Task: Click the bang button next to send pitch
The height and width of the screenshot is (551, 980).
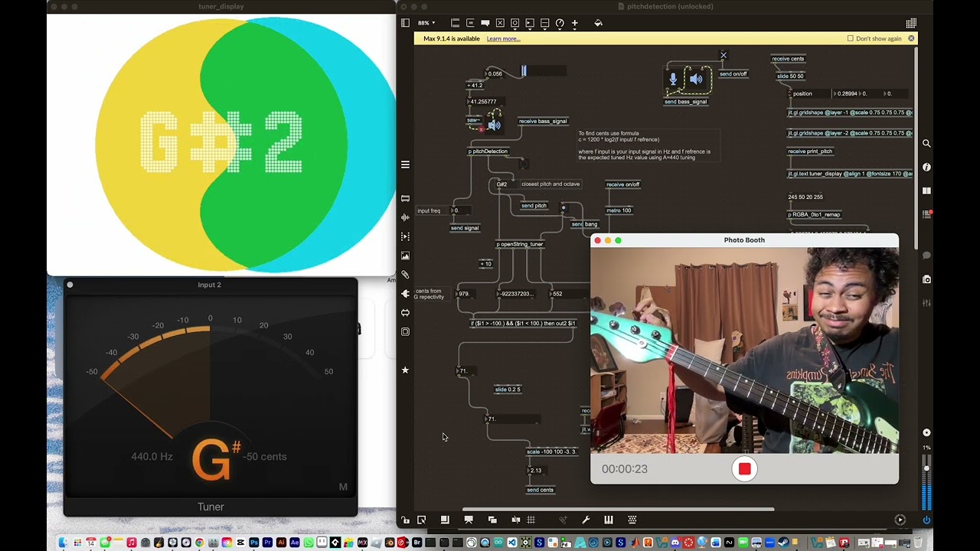Action: pyautogui.click(x=563, y=207)
